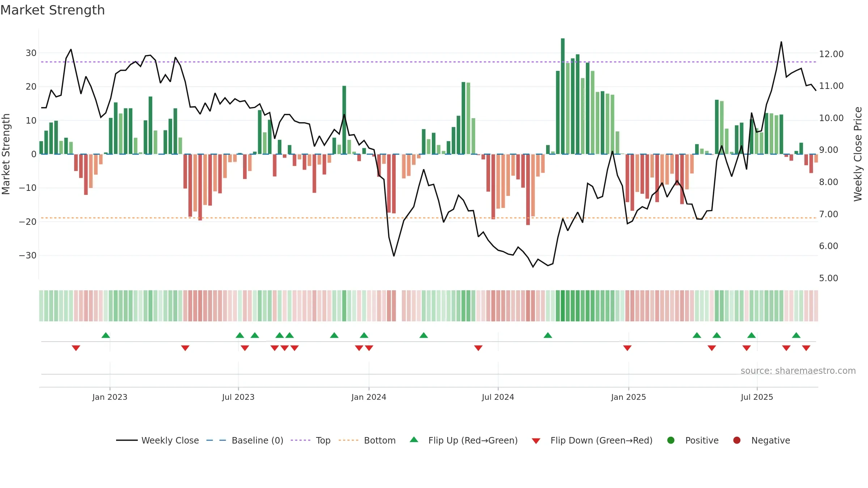Click the red down-triangle icon in legend
Screen dimensions: 868x488
(536, 441)
